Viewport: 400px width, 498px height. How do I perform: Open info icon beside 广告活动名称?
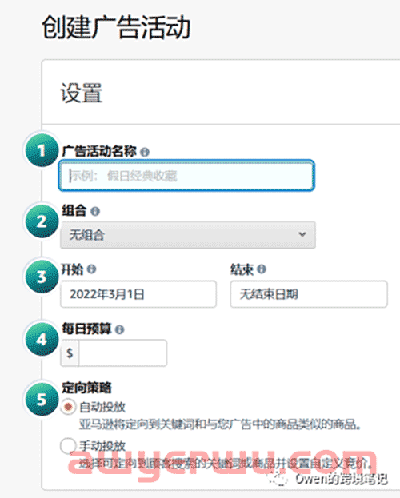click(145, 152)
